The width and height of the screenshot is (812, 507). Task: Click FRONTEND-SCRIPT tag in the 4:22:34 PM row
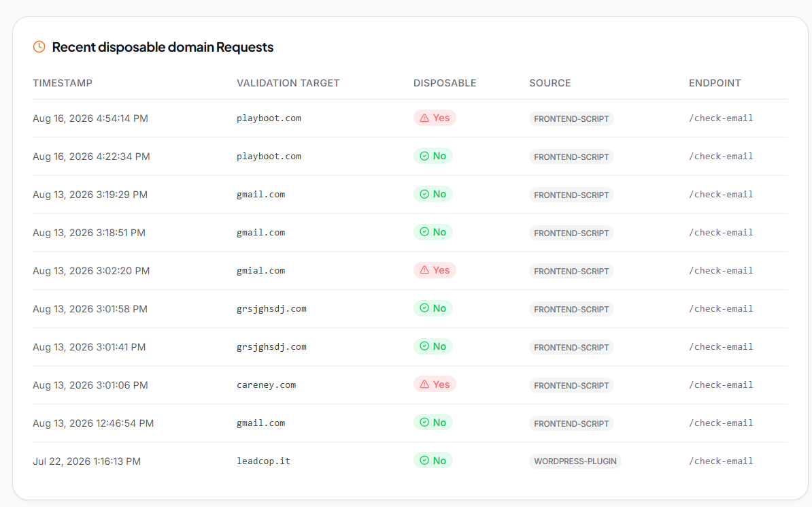pyautogui.click(x=571, y=157)
